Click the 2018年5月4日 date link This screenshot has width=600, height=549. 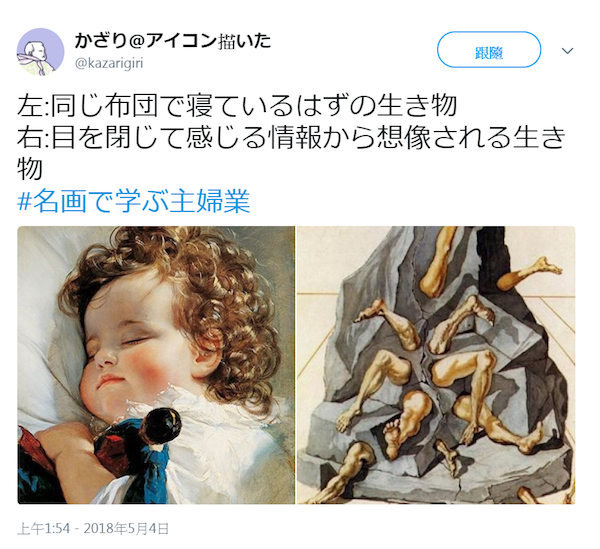[126, 529]
